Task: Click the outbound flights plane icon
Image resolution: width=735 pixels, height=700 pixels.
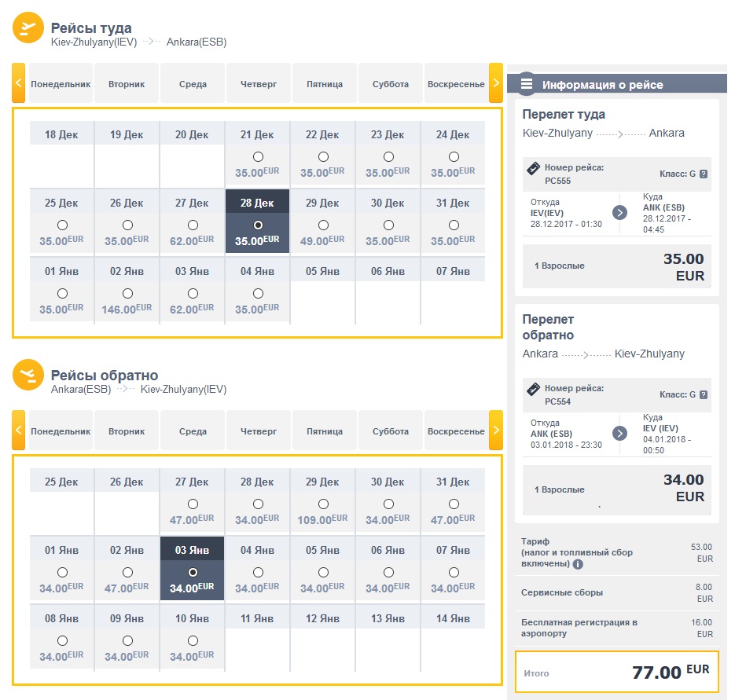Action: pyautogui.click(x=28, y=29)
